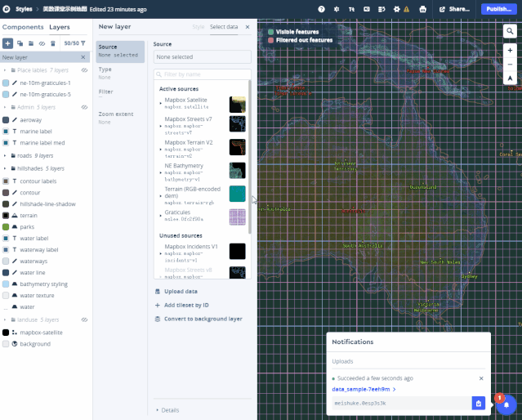Viewport: 522px width, 420px height.
Task: Click the Share button
Action: (455, 9)
